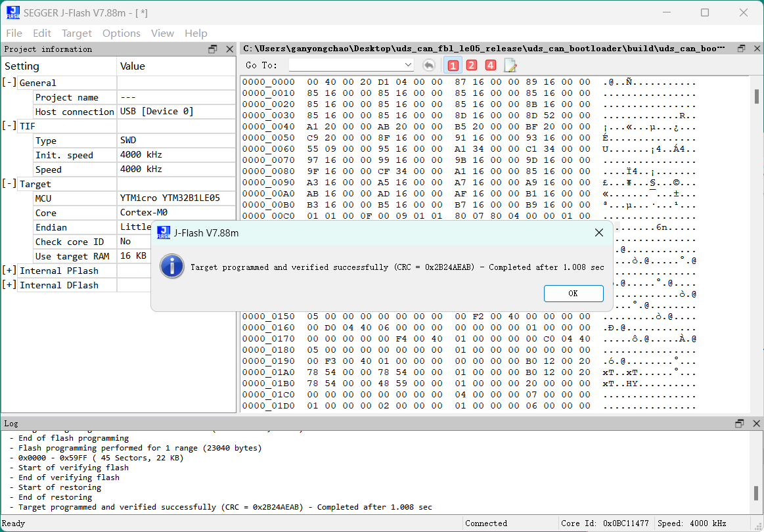Click the Value column header
Screen dimensions: 764x532
point(176,66)
